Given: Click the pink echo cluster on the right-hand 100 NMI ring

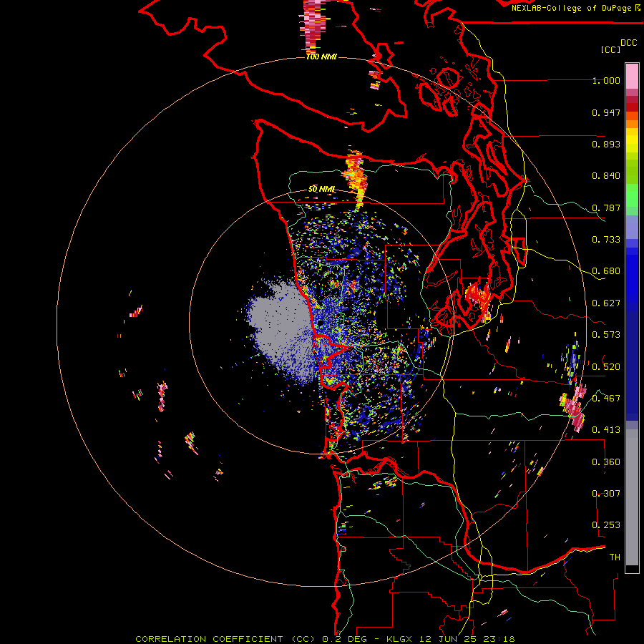Looking at the screenshot, I should coord(573,406).
